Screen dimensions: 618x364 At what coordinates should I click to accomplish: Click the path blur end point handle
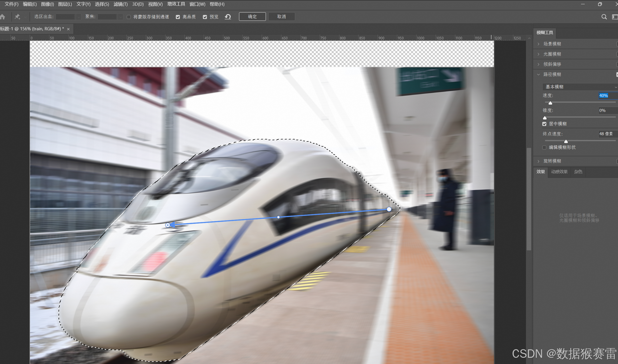click(x=389, y=209)
